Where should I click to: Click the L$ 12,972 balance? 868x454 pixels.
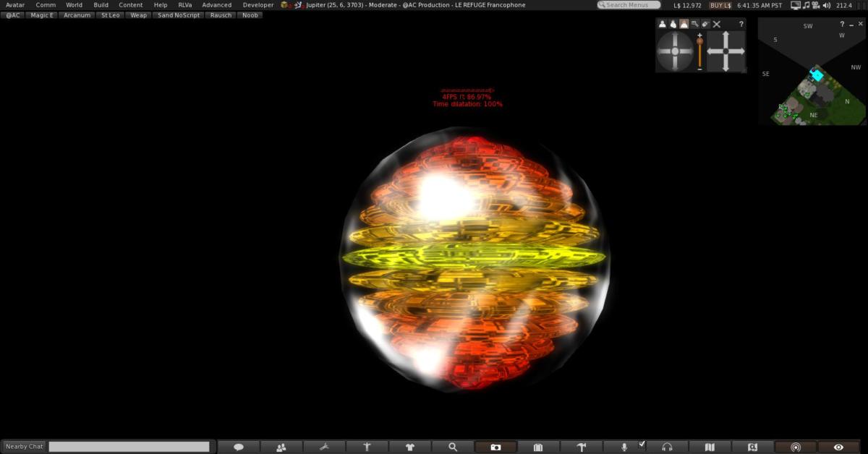click(687, 5)
